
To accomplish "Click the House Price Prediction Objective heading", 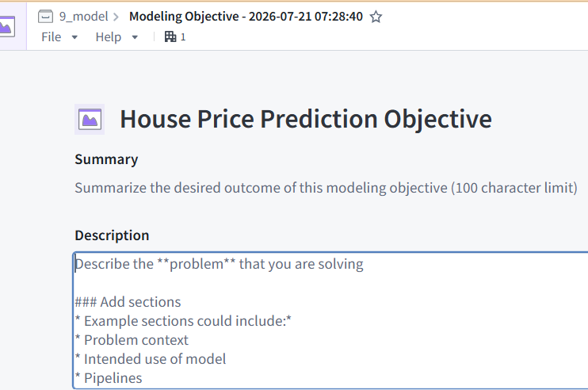I will tap(306, 119).
